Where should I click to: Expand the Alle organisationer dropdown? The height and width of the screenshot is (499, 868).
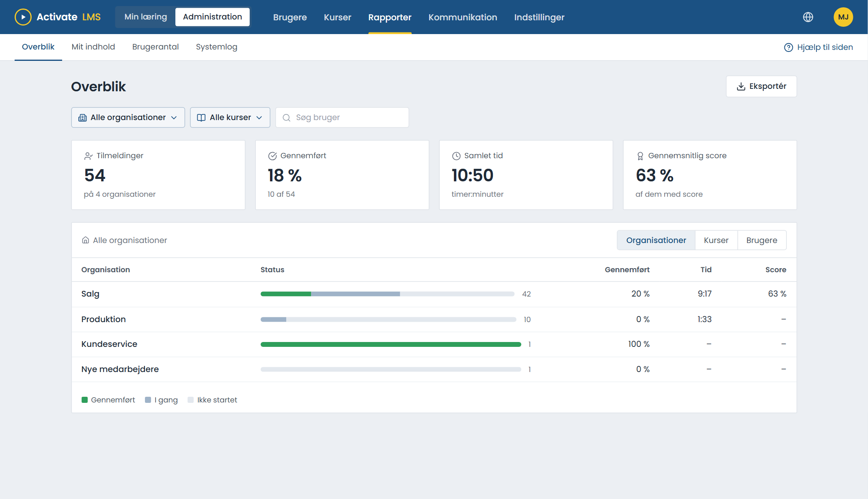point(128,118)
